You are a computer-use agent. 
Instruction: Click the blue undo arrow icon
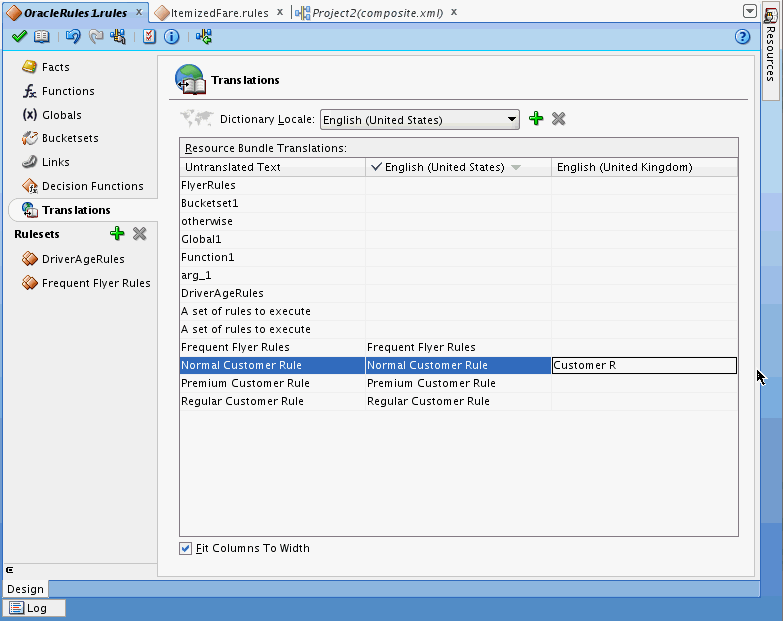pos(73,36)
